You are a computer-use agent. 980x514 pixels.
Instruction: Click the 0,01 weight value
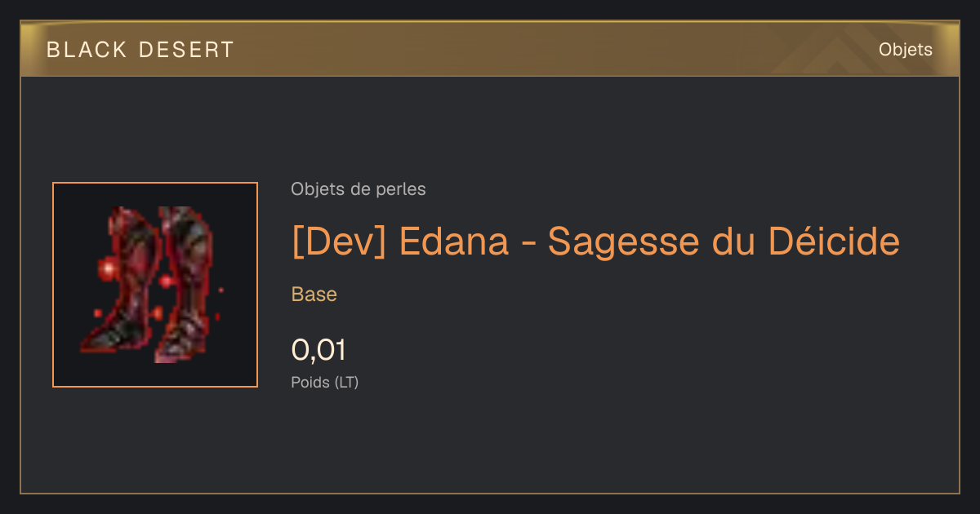[318, 350]
